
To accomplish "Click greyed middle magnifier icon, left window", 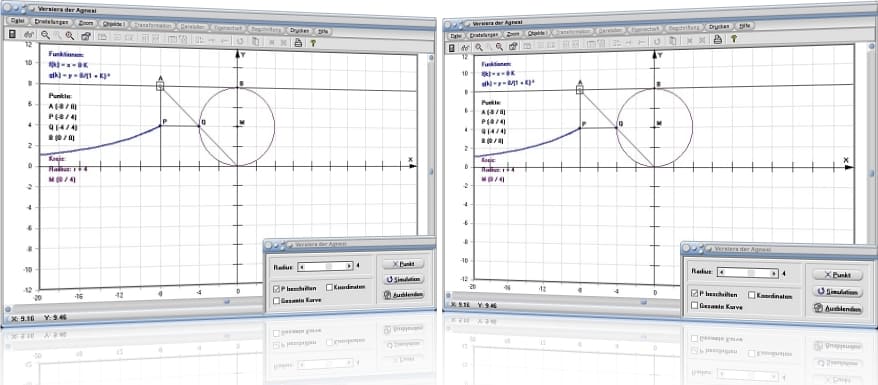I will click(x=58, y=36).
